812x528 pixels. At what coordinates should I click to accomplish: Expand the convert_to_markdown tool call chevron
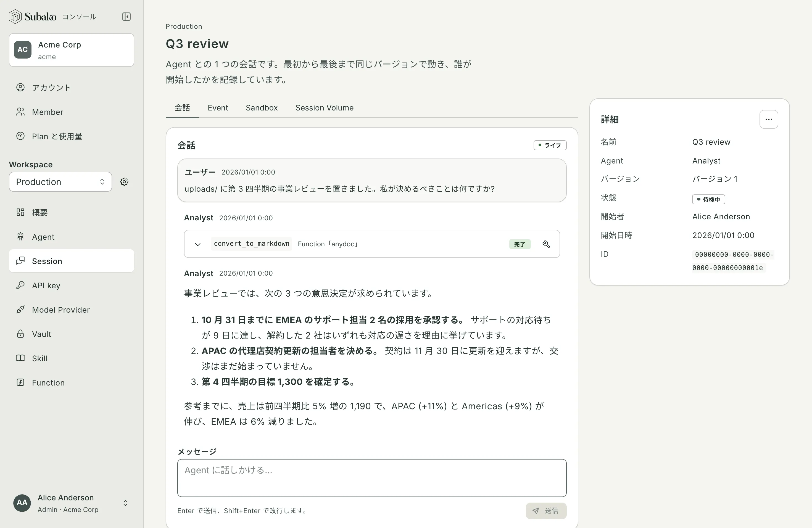click(x=197, y=244)
